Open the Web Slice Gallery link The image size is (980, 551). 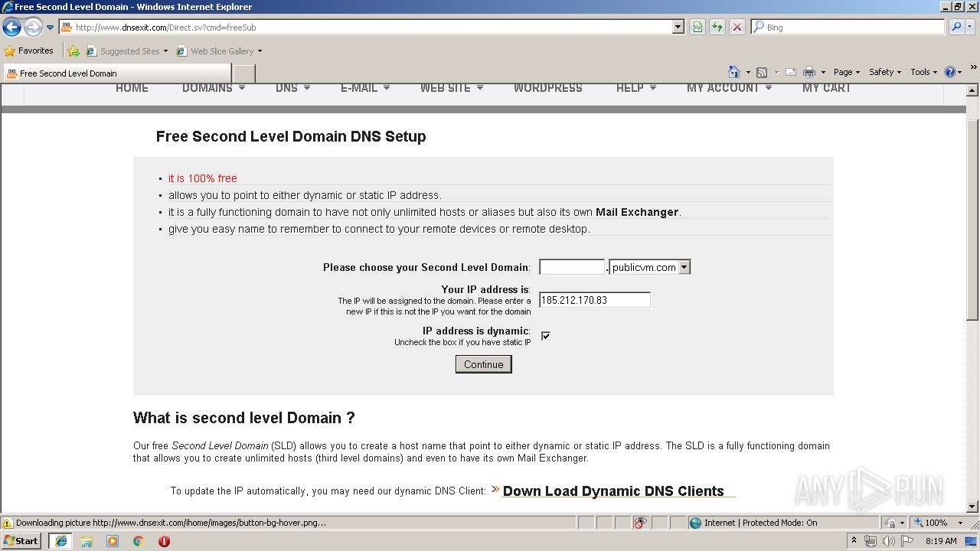pos(219,51)
